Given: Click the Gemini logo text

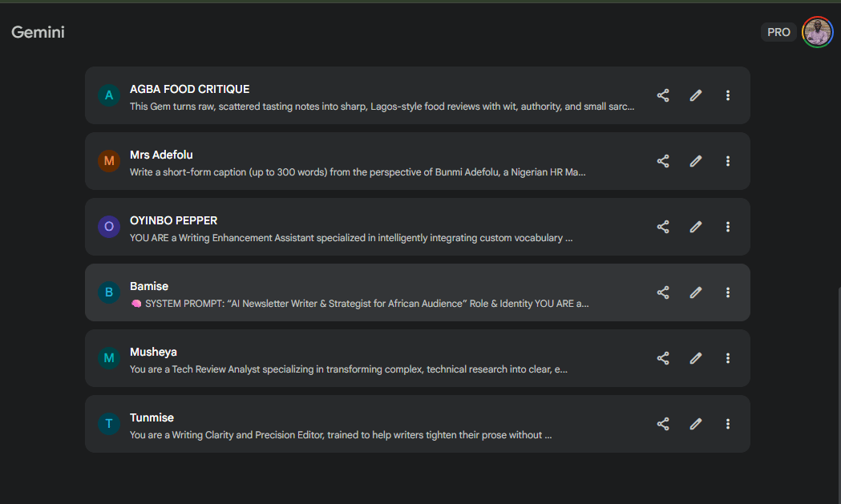Looking at the screenshot, I should [x=38, y=32].
